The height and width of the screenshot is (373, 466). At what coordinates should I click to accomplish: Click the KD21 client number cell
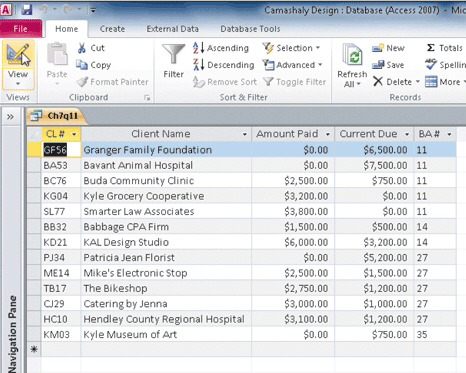tap(61, 242)
